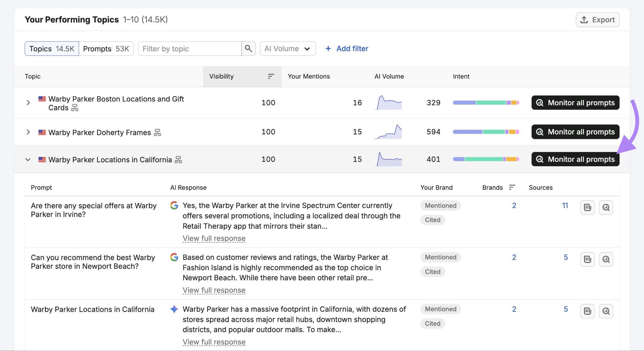Viewport: 644px width, 351px height.
Task: Open the AI Volume dropdown
Action: [288, 49]
